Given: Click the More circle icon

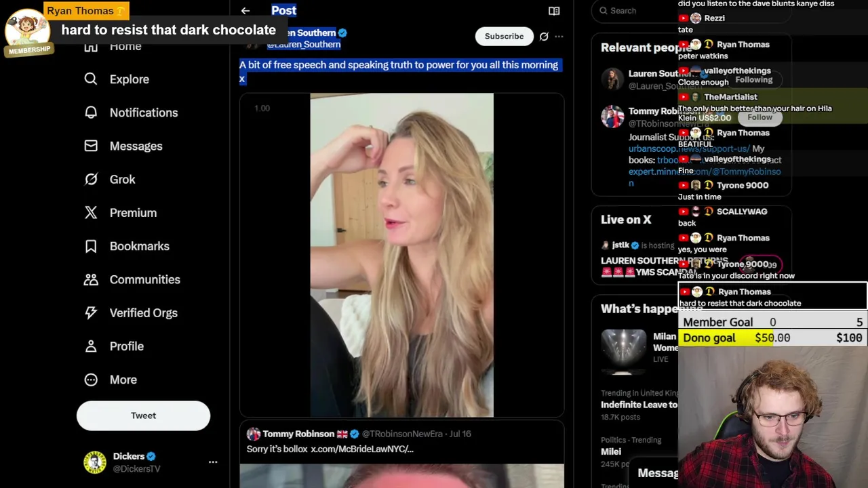Looking at the screenshot, I should coord(91,380).
